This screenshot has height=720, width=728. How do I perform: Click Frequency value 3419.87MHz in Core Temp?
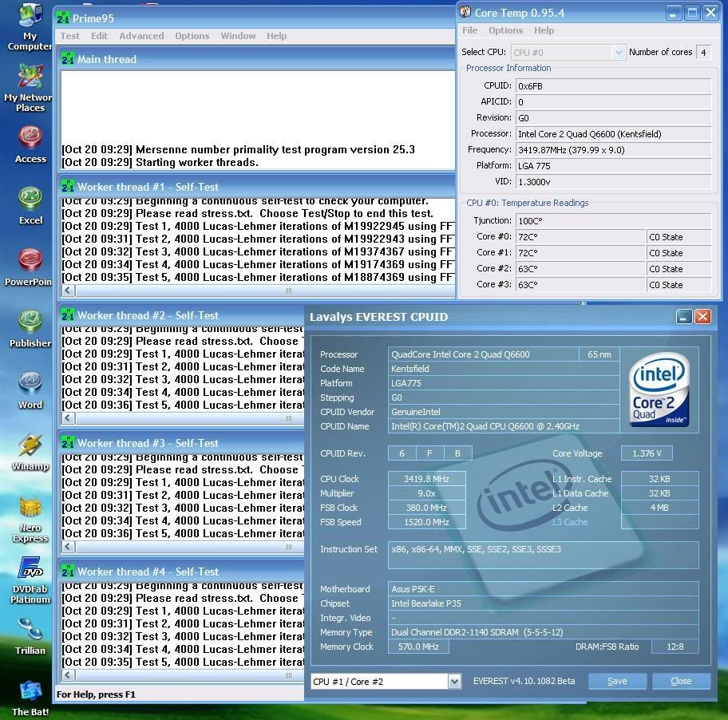tap(613, 150)
